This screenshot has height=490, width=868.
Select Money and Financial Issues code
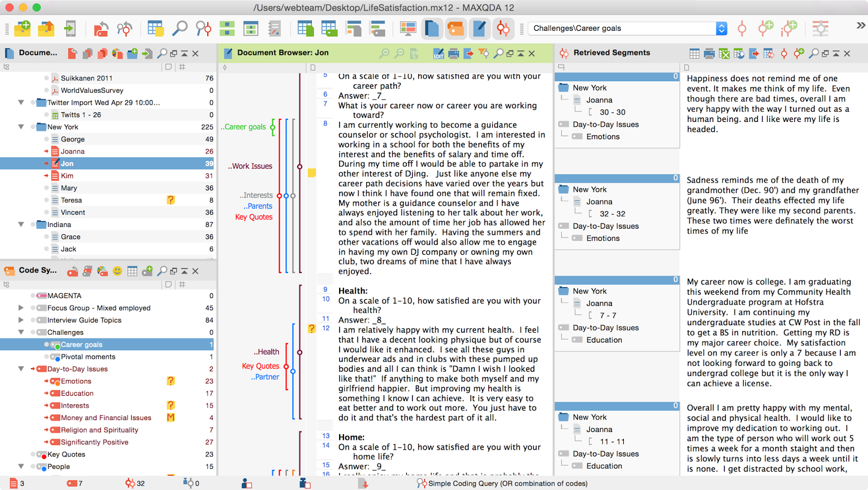coord(106,418)
